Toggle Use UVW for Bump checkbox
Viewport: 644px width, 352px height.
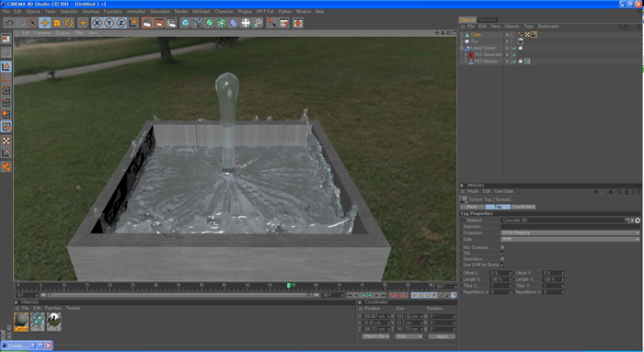pos(502,265)
